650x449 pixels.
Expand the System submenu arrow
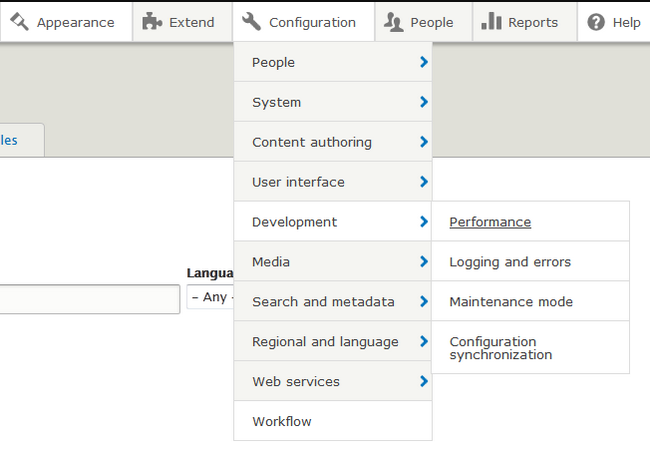click(x=424, y=102)
